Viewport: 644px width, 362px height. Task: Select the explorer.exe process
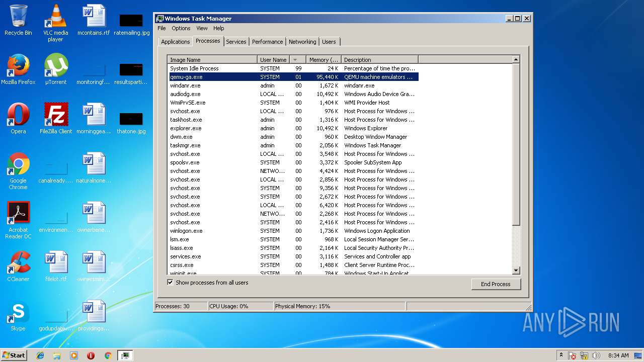[293, 128]
